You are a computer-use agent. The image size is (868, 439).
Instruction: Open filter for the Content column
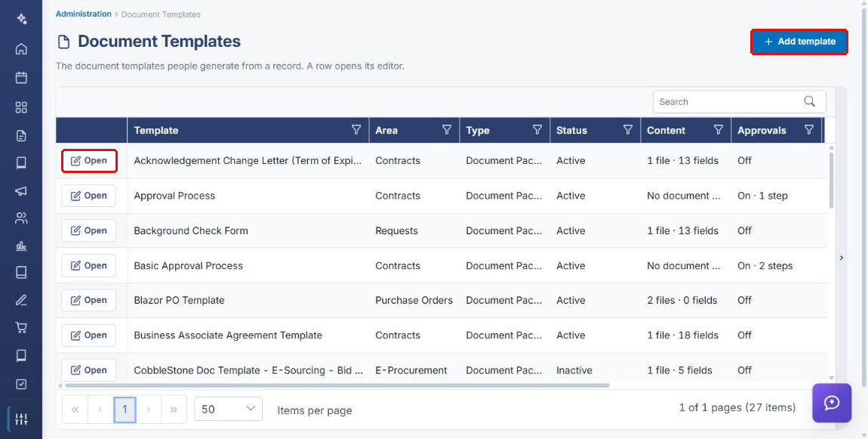718,130
